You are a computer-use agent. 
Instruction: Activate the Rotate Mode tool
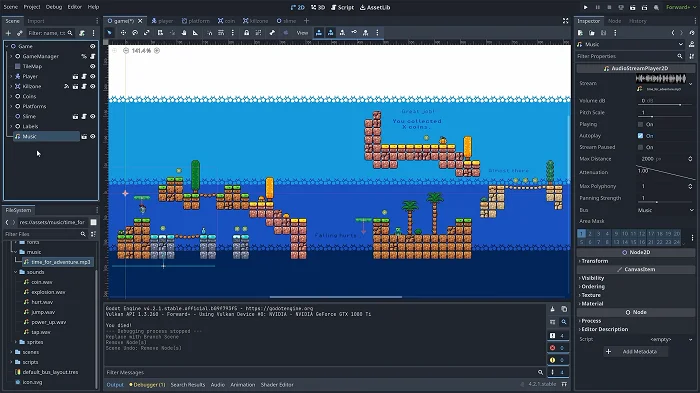pyautogui.click(x=135, y=33)
